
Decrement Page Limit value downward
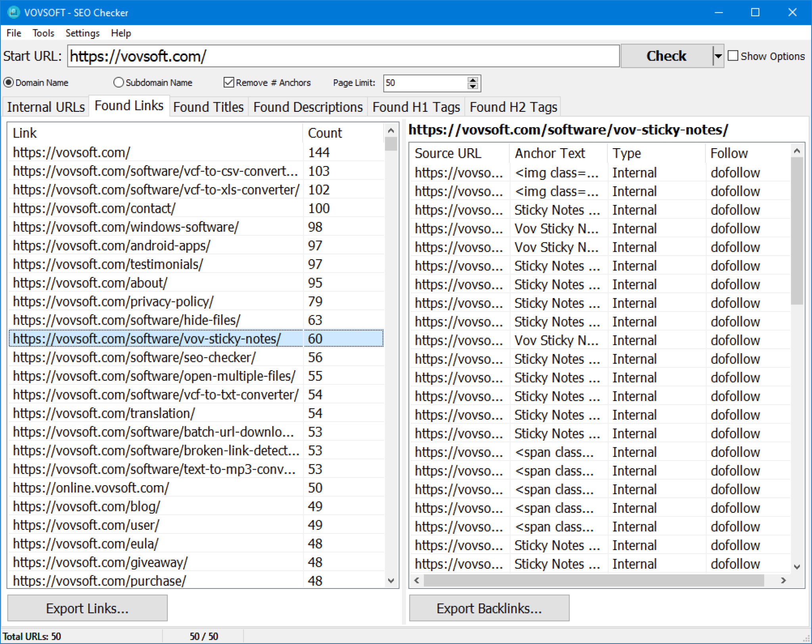(x=473, y=86)
